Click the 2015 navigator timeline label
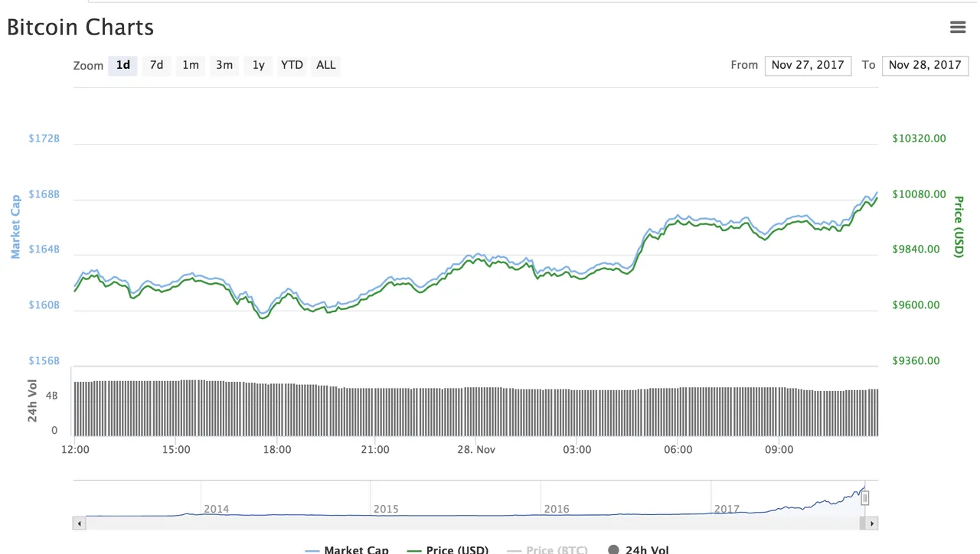980x554 pixels. coord(386,509)
